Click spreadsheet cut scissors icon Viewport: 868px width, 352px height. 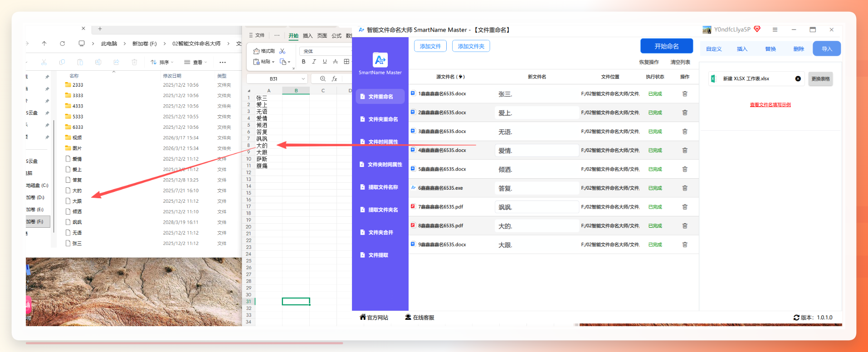(x=282, y=51)
